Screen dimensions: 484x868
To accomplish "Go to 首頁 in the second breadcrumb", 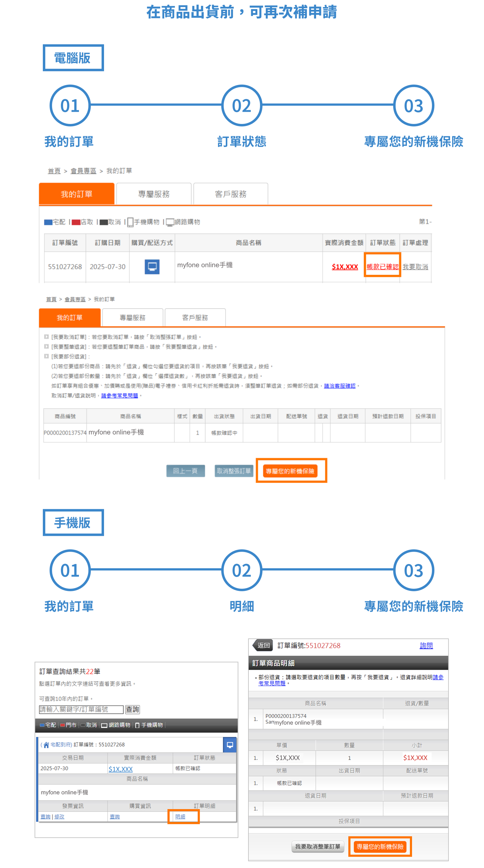I will click(51, 299).
